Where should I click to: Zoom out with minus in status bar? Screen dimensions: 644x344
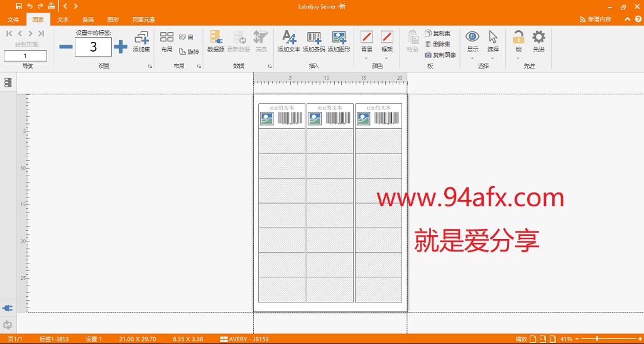[578, 339]
